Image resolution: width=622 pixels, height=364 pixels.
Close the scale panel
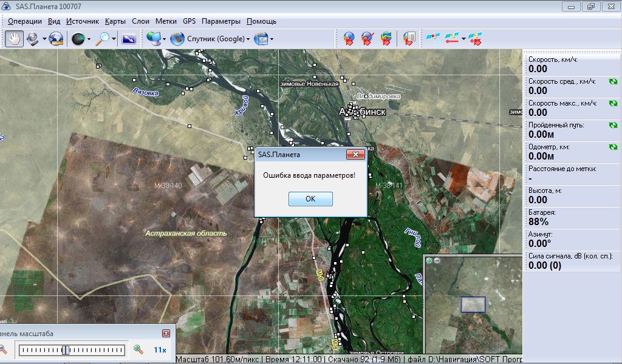(166, 333)
